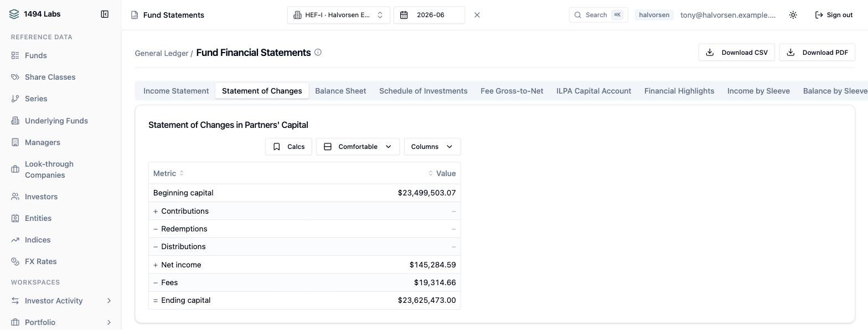Click the Distributions row
868x330 pixels.
point(304,246)
